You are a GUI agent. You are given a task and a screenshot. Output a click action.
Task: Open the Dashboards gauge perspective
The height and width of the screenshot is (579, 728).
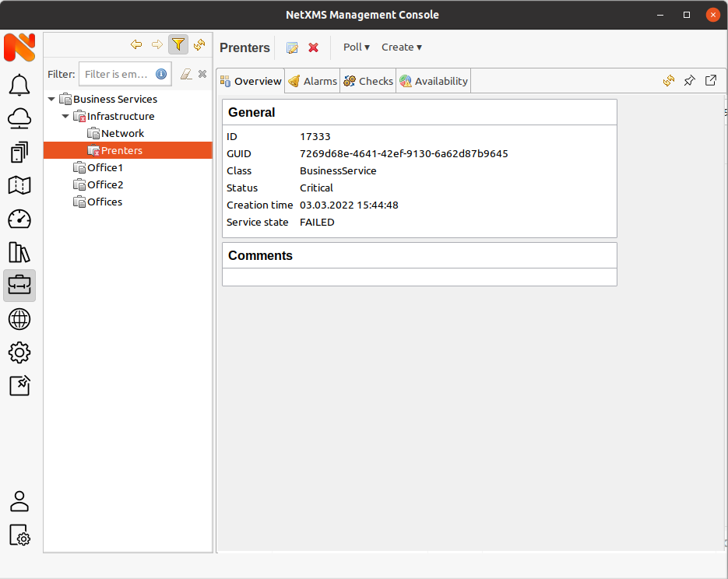19,219
